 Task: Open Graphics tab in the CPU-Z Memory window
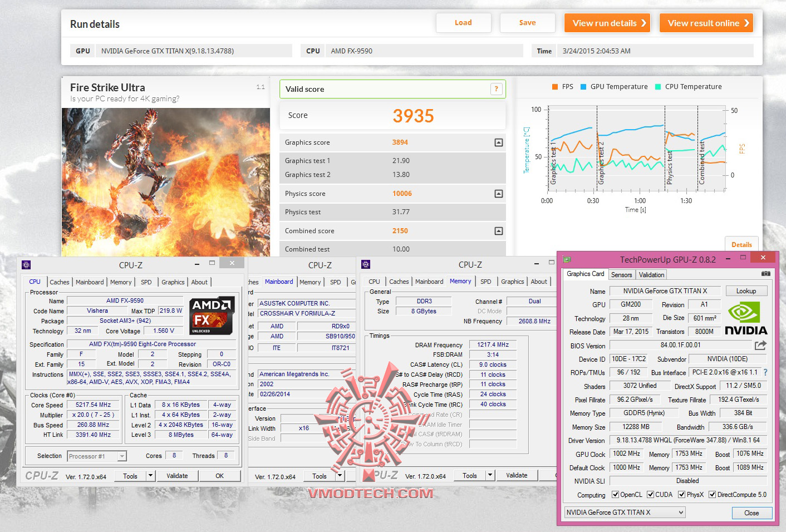pyautogui.click(x=512, y=282)
